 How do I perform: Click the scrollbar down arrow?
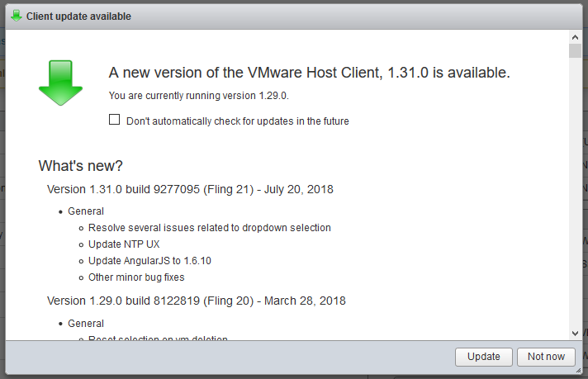[x=575, y=332]
